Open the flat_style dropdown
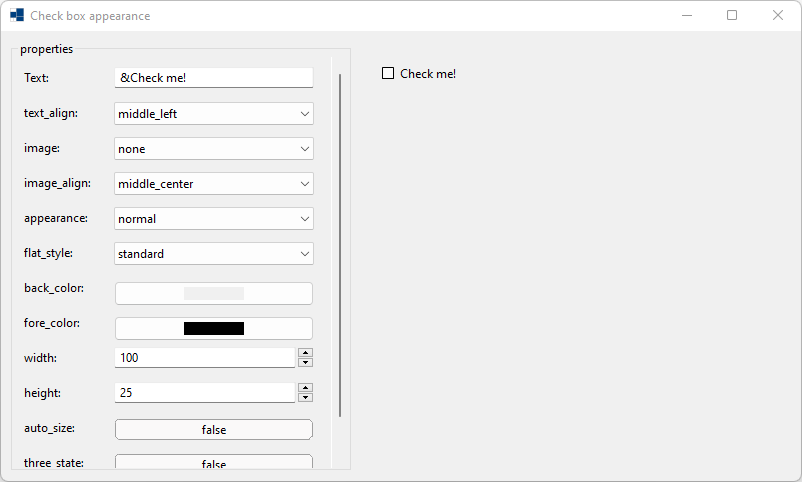 tap(214, 254)
